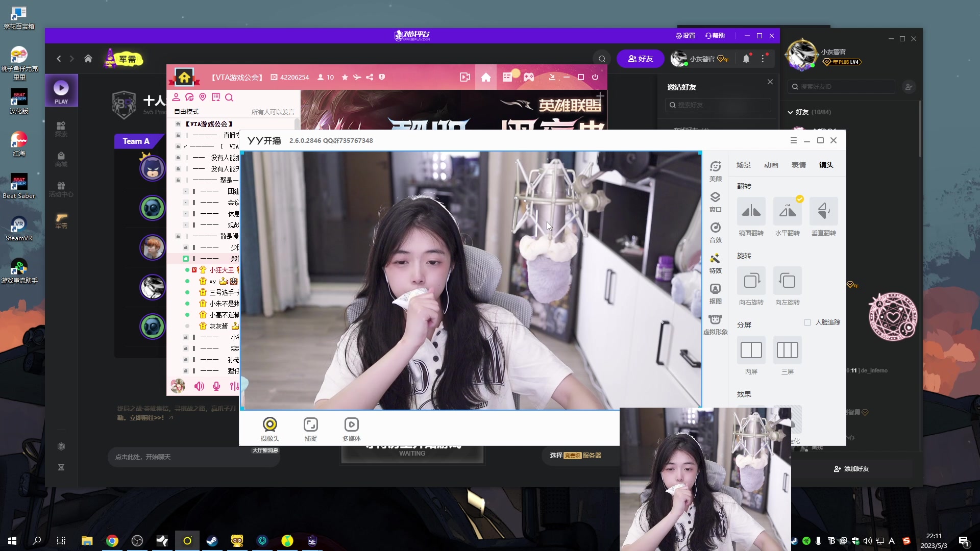Open the game controller icon in YY channel
This screenshot has height=551, width=980.
pyautogui.click(x=529, y=77)
